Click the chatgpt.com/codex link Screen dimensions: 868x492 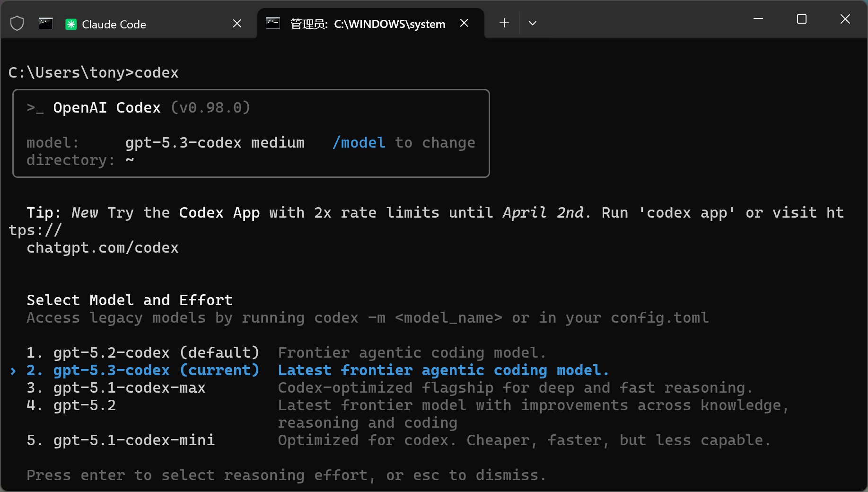(x=103, y=248)
